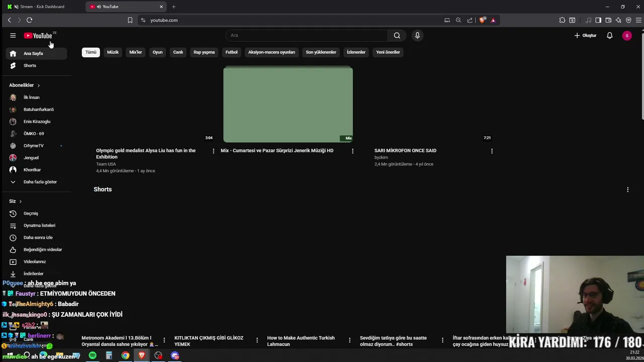Open How to Make Authentic Turkish Lahmacun
Viewport: 644px width, 362px height.
pyautogui.click(x=301, y=341)
